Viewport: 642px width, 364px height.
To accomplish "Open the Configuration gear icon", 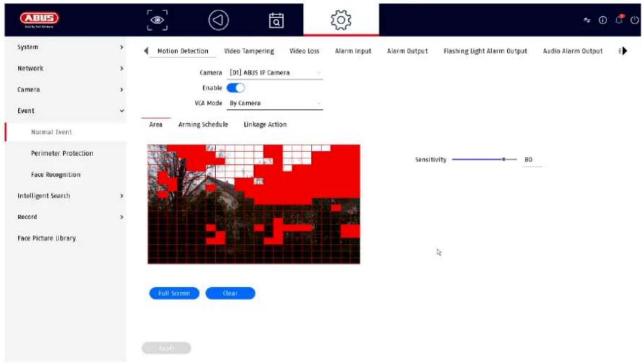I will pyautogui.click(x=341, y=20).
